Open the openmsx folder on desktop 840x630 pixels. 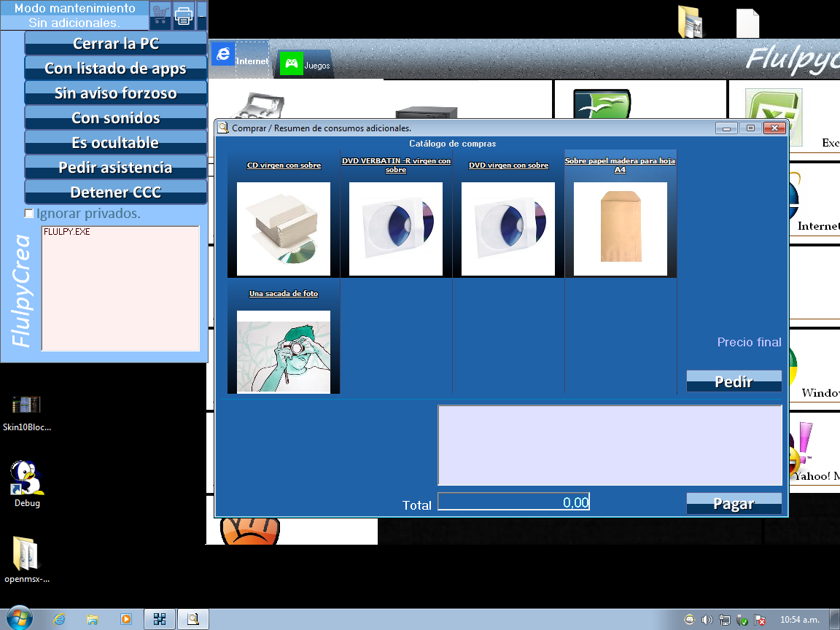pos(27,560)
